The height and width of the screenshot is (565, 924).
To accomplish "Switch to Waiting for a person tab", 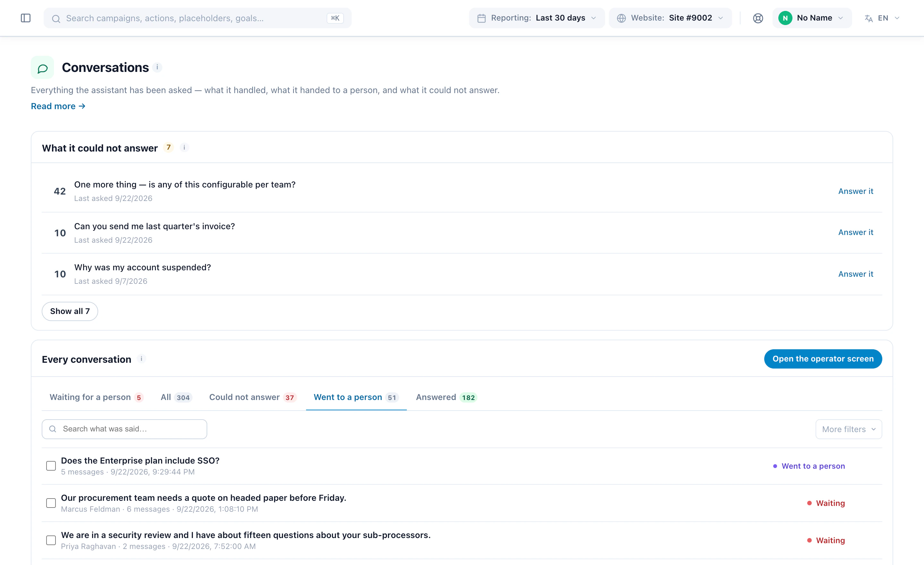I will tap(96, 397).
